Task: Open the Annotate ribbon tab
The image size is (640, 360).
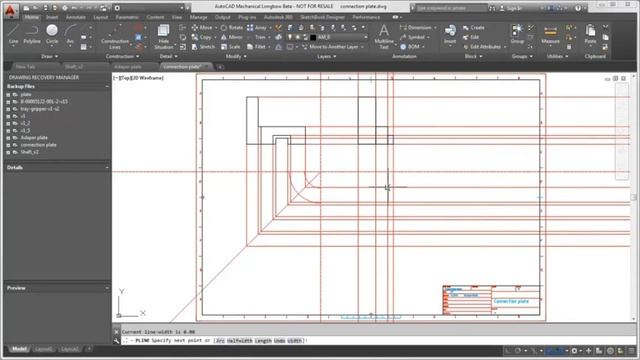Action: 76,18
